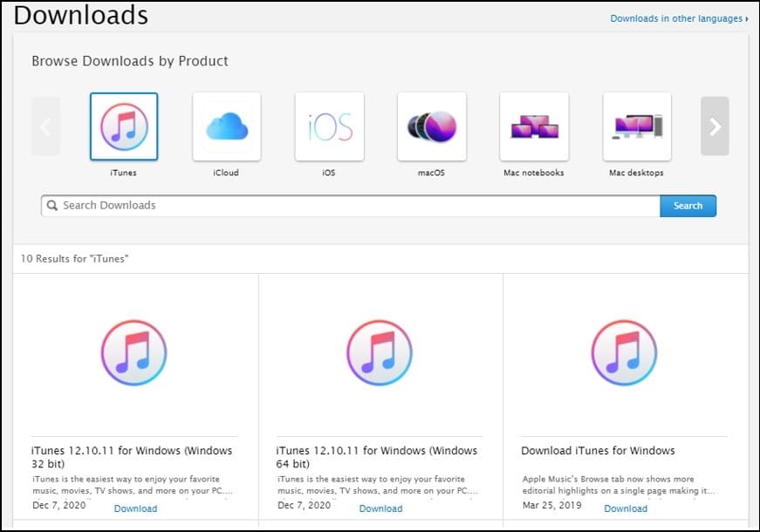Open Downloads in other languages link
Viewport: 760px width, 532px height.
(679, 18)
